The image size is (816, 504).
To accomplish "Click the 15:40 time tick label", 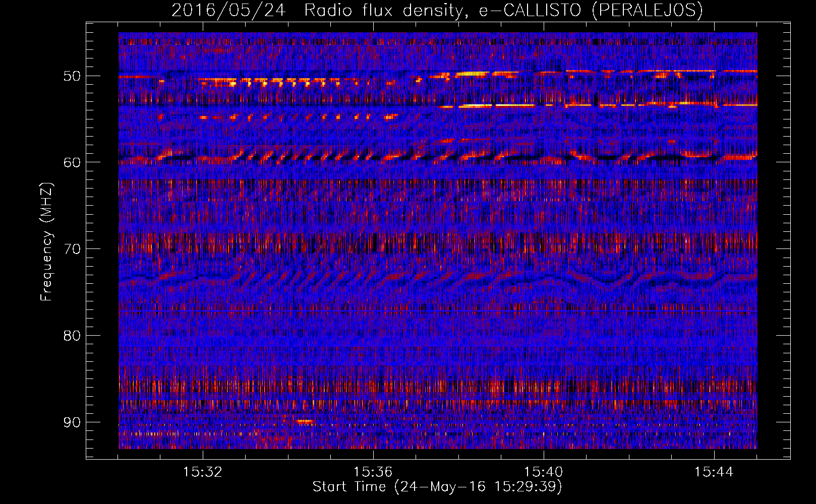I will click(x=544, y=472).
